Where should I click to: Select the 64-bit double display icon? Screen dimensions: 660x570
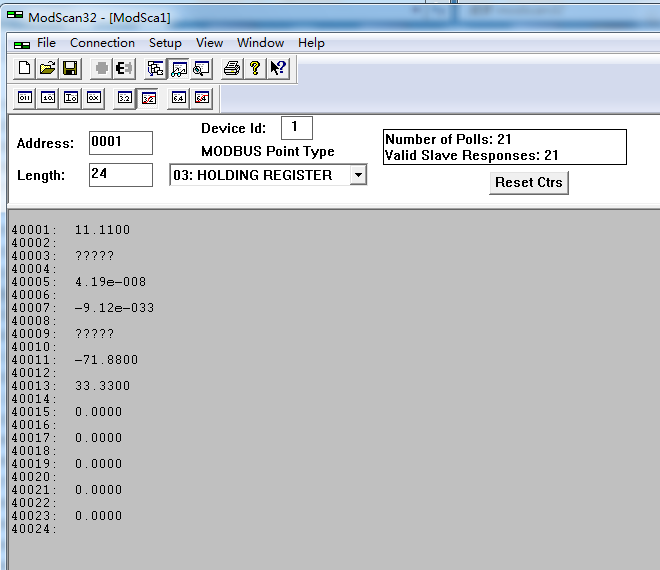178,98
